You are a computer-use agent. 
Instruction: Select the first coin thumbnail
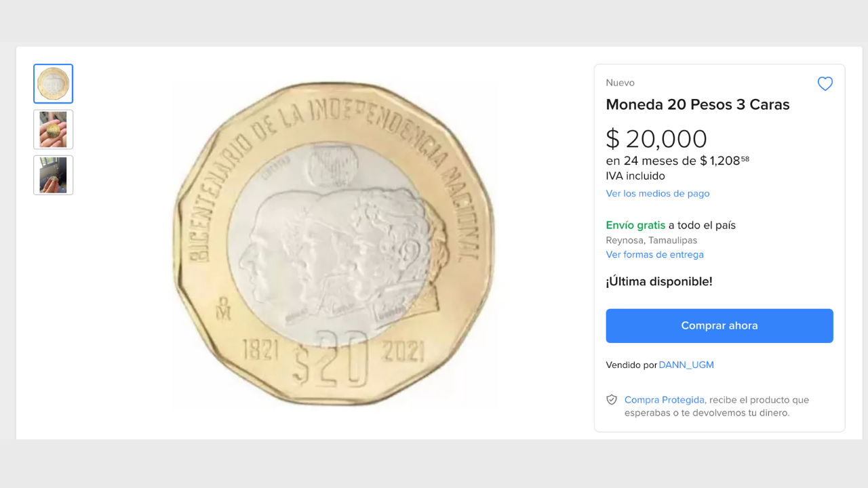pyautogui.click(x=54, y=84)
